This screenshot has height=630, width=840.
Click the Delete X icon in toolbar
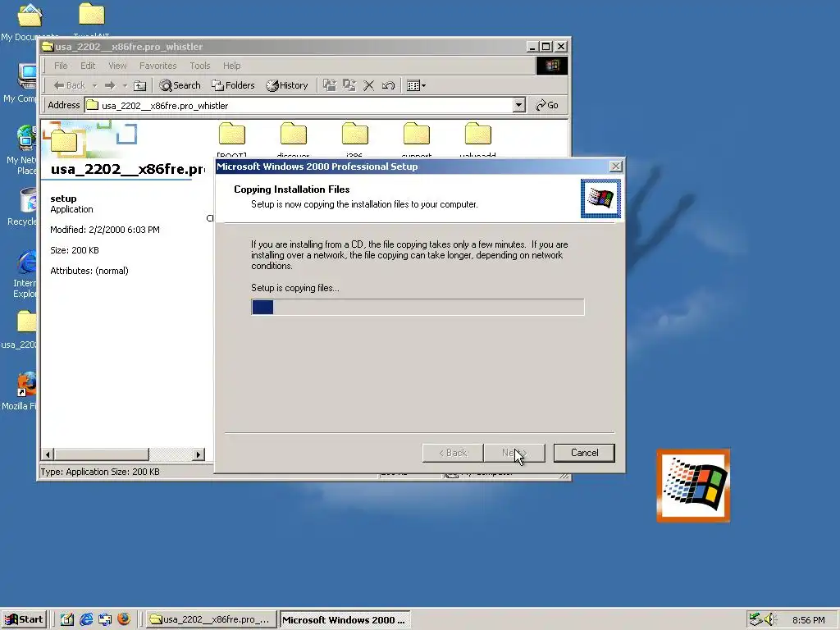368,85
